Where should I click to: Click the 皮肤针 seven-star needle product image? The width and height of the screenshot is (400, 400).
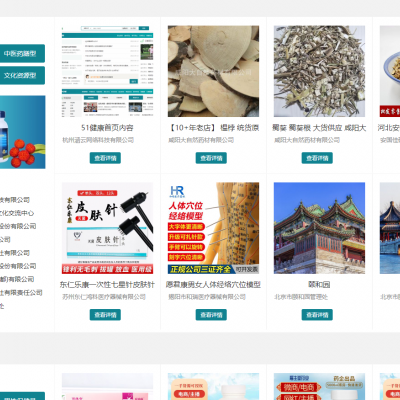point(107,228)
